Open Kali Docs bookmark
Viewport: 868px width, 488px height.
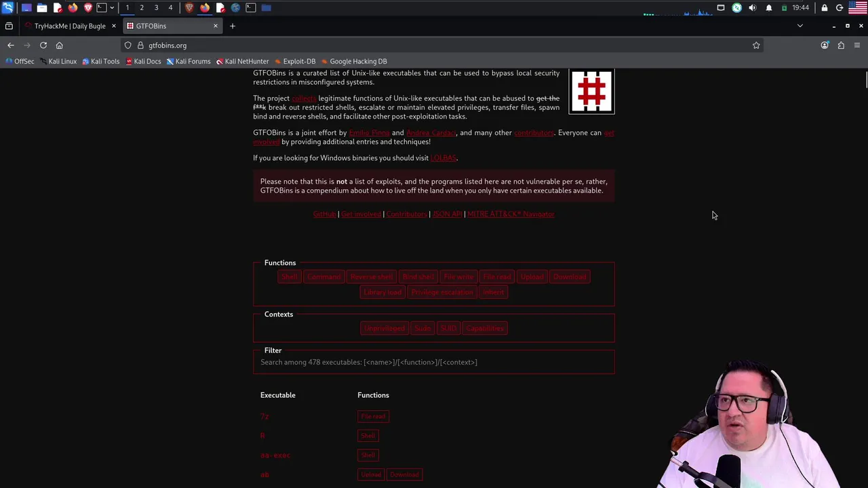pyautogui.click(x=143, y=61)
